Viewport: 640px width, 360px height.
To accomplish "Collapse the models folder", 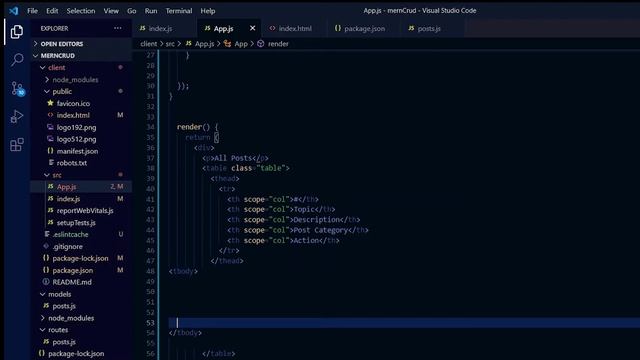I will (x=82, y=294).
